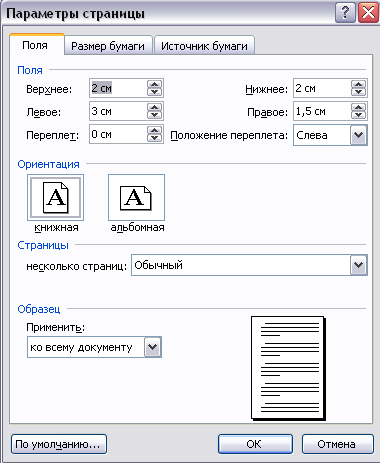Increase the Верхнее margin with up arrow
The height and width of the screenshot is (463, 380).
click(154, 84)
